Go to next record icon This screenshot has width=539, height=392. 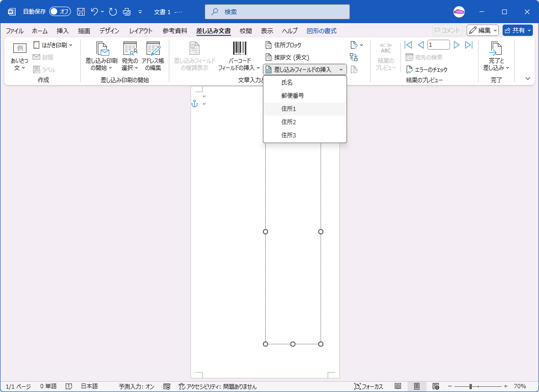click(457, 45)
